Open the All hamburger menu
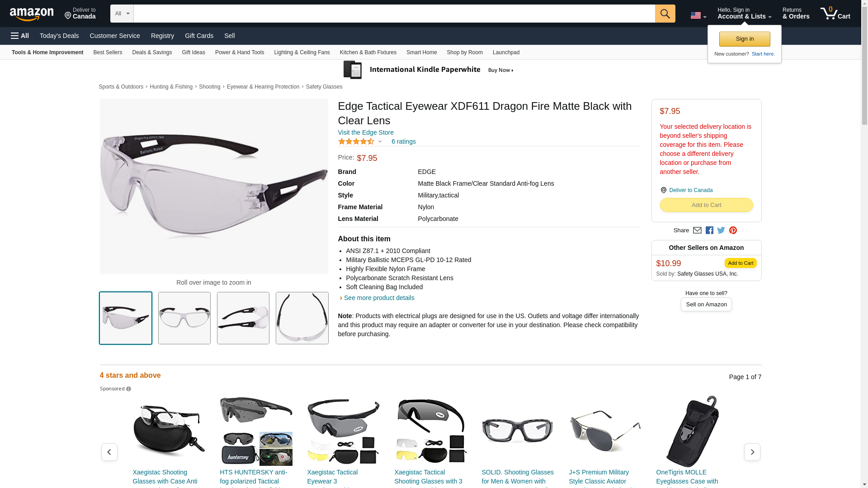Screen dimensions: 868x488 coord(20,36)
